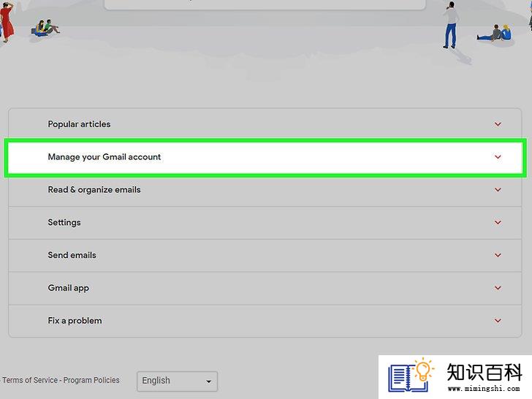Open the Program Policies link
Image resolution: width=532 pixels, height=399 pixels.
coord(91,380)
